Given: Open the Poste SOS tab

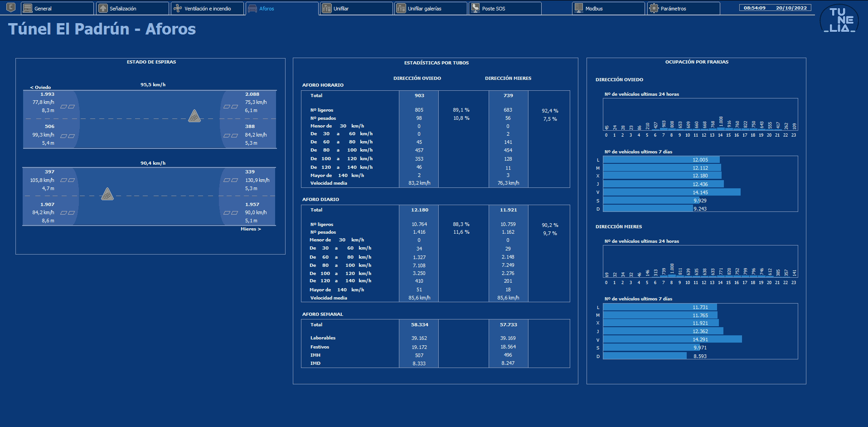Looking at the screenshot, I should pos(505,8).
